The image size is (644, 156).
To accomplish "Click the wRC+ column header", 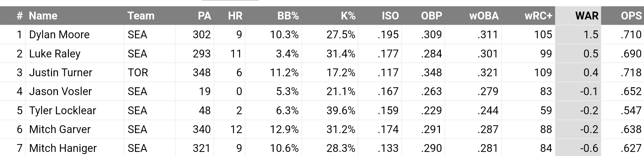I will tap(538, 16).
